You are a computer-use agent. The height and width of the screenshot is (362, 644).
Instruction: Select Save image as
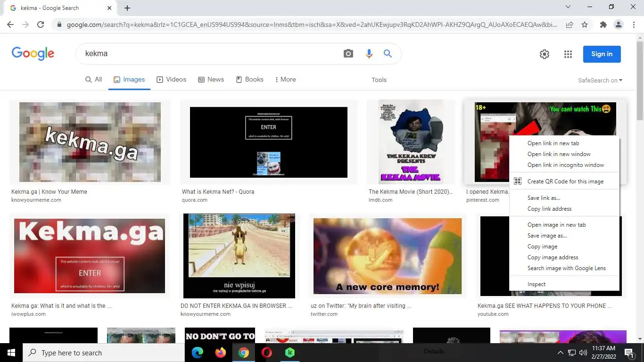pyautogui.click(x=564, y=236)
